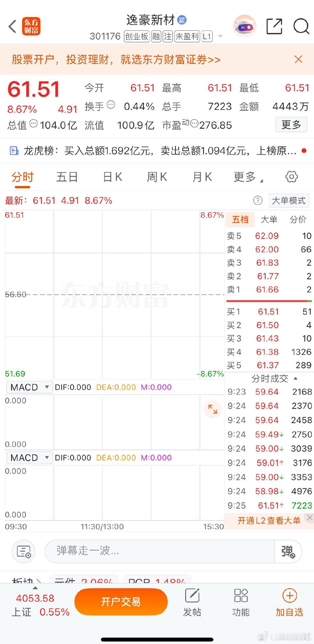Tap the info icon beside 市盈动
Screen dimensions: 314x644
[x=195, y=124]
